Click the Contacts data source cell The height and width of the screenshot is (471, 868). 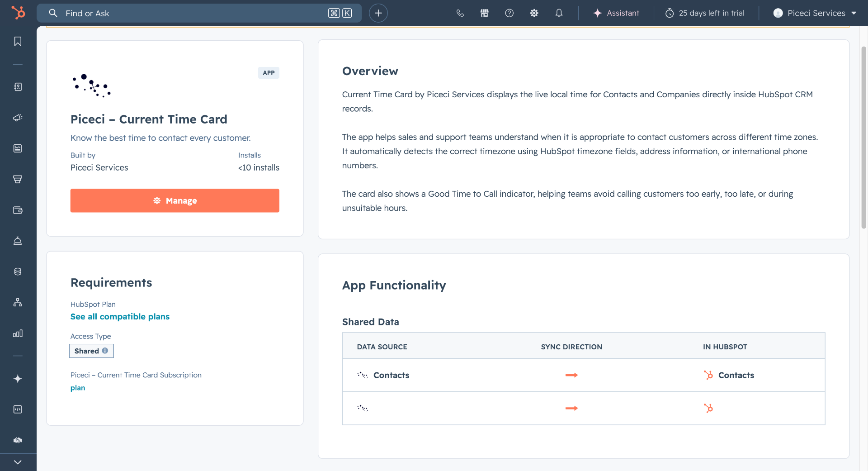383,375
